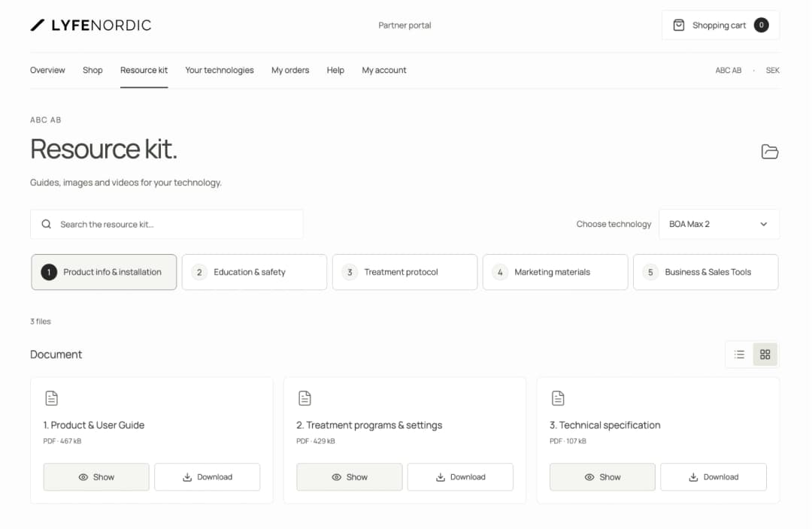Show the Product & User Guide PDF

(x=96, y=476)
